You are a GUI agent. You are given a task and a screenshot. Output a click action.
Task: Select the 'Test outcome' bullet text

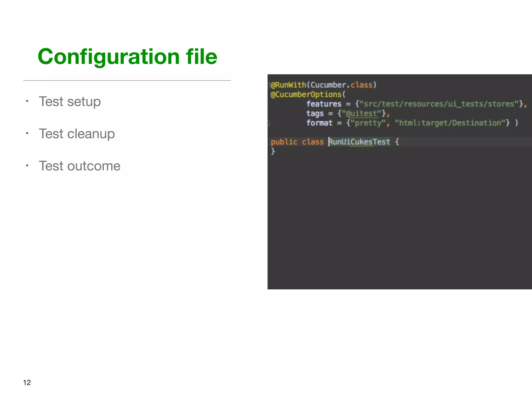[79, 166]
